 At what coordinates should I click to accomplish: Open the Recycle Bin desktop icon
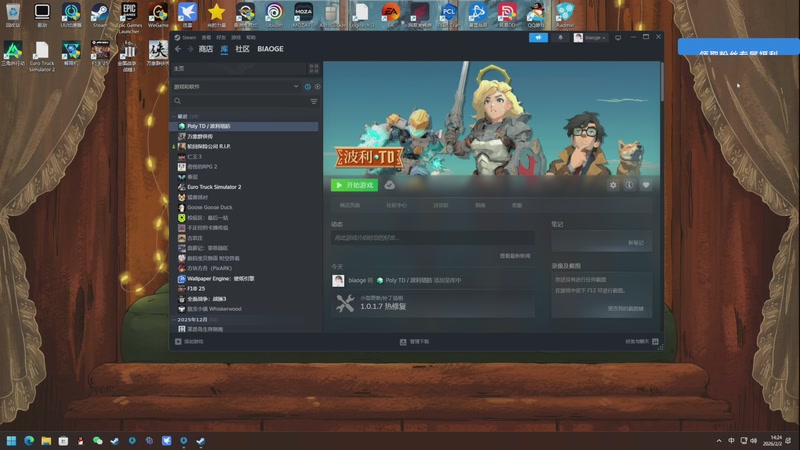tap(13, 15)
